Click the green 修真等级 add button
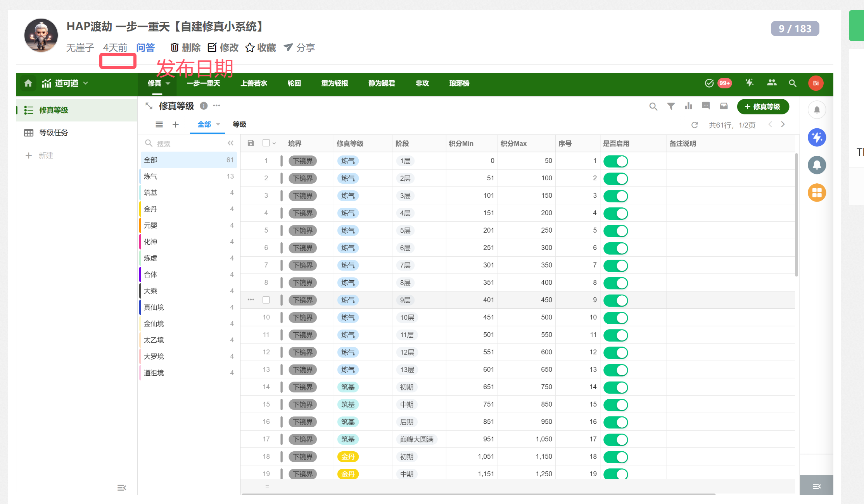 [763, 107]
